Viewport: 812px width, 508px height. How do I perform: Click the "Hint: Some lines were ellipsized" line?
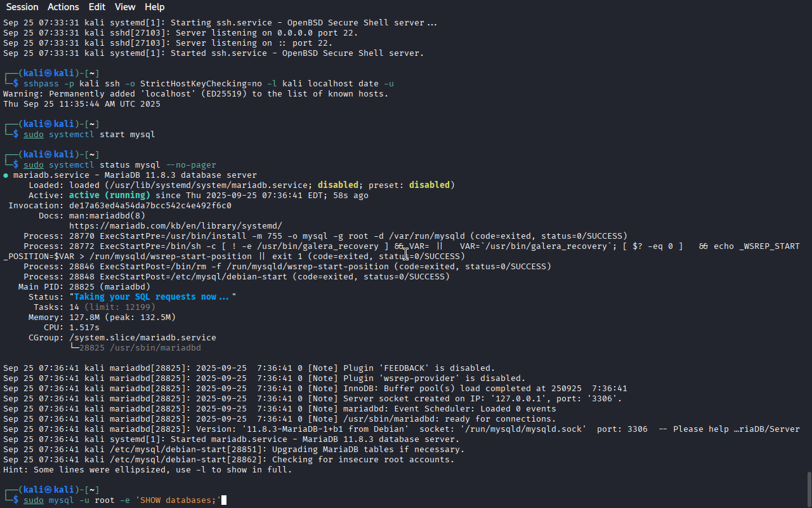tap(147, 470)
